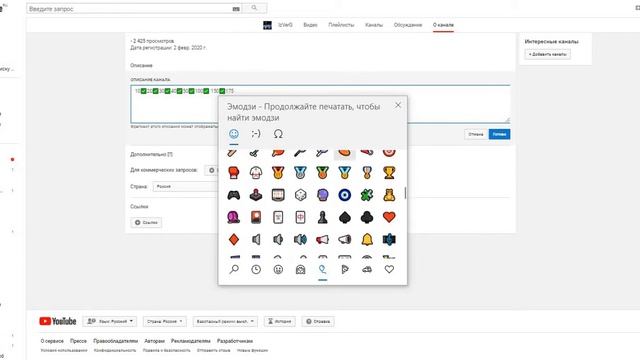Select the Symbols omega tab

coord(278,134)
